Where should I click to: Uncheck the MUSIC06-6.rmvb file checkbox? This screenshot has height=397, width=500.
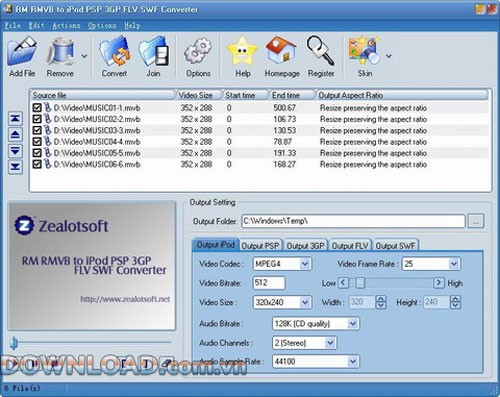(x=37, y=164)
